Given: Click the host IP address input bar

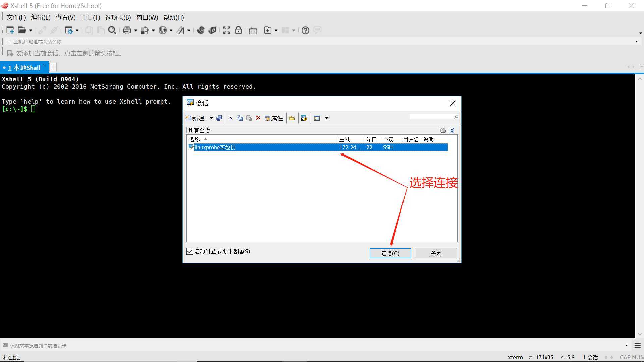Looking at the screenshot, I should click(322, 42).
